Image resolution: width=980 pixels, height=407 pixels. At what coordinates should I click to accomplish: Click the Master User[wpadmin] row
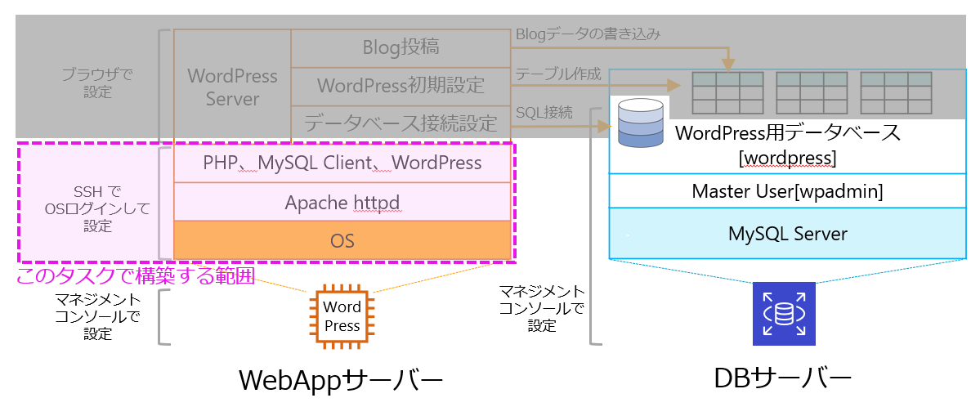point(787,191)
